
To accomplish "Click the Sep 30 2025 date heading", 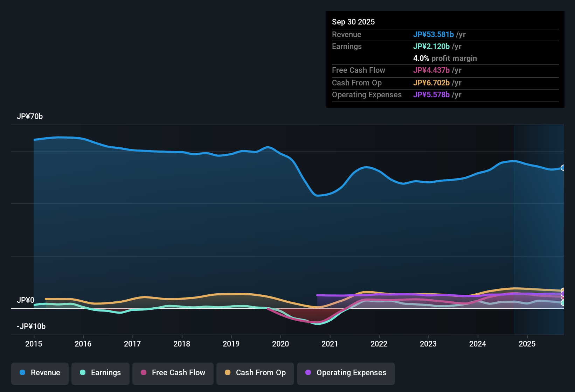I will tap(353, 22).
